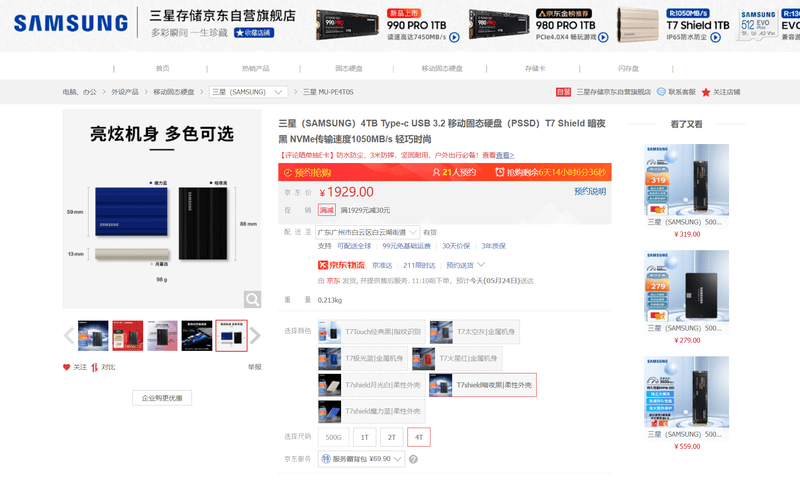The image size is (800, 480).
Task: Click the 举报 report link
Action: pos(255,367)
